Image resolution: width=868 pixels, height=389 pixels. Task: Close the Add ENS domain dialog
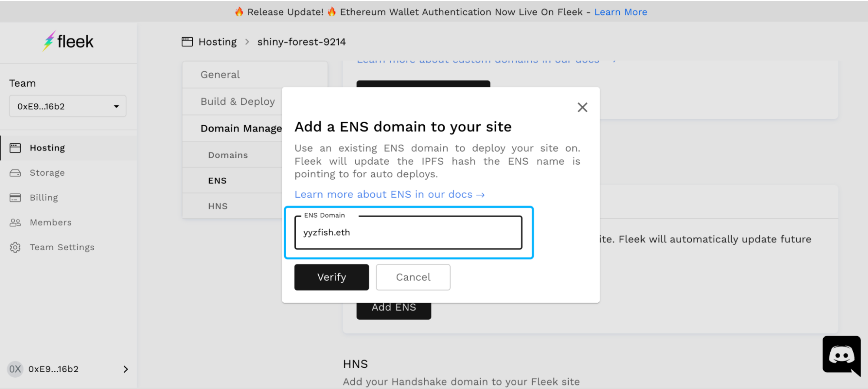(582, 107)
